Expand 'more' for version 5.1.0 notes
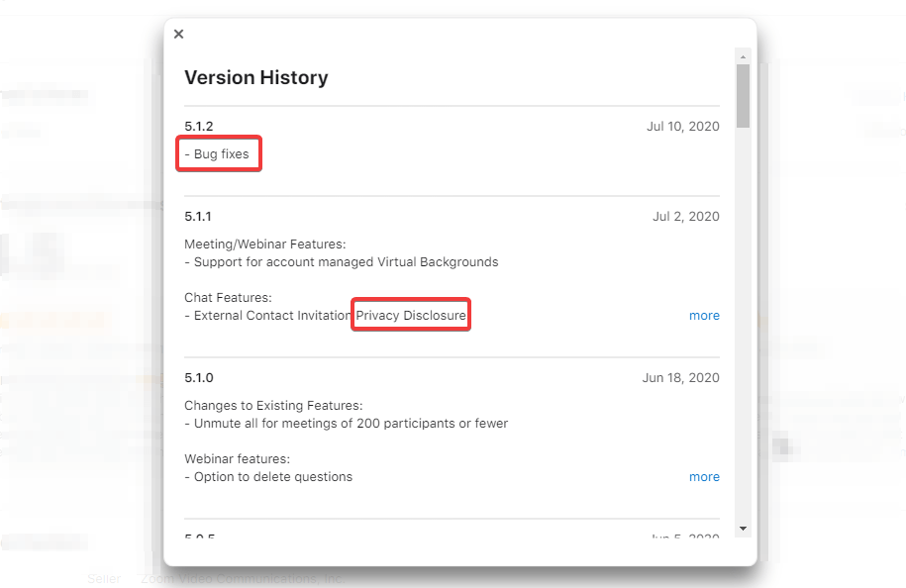This screenshot has width=906, height=588. 704,477
